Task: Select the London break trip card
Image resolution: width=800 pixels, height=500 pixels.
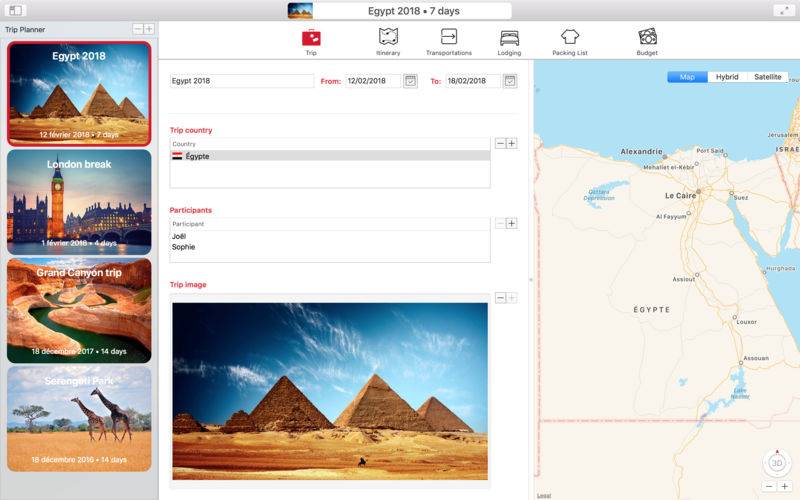Action: 79,202
